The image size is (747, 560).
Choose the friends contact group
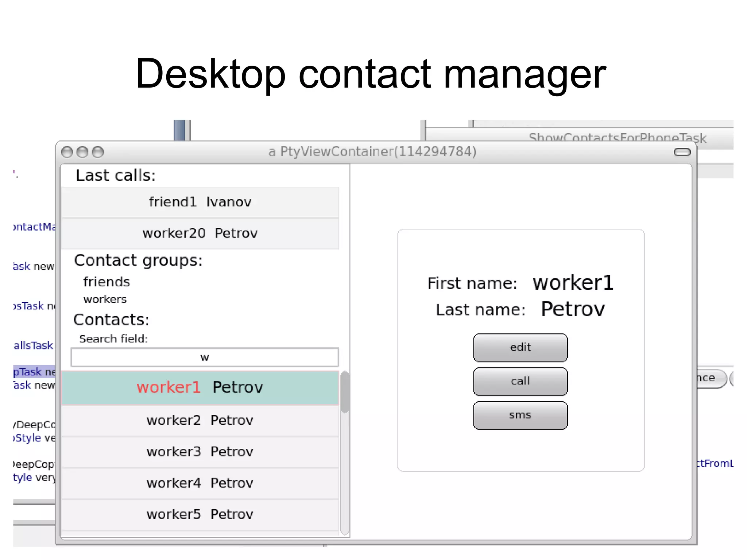107,282
